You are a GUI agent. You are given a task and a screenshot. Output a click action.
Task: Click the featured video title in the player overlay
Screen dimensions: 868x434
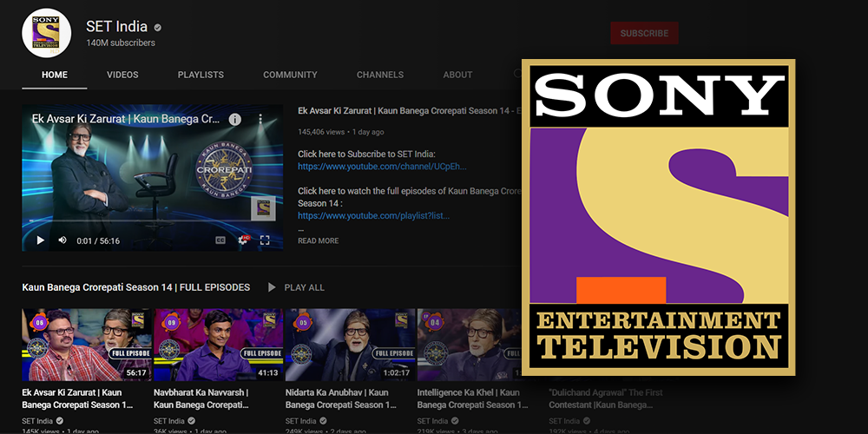coord(126,119)
